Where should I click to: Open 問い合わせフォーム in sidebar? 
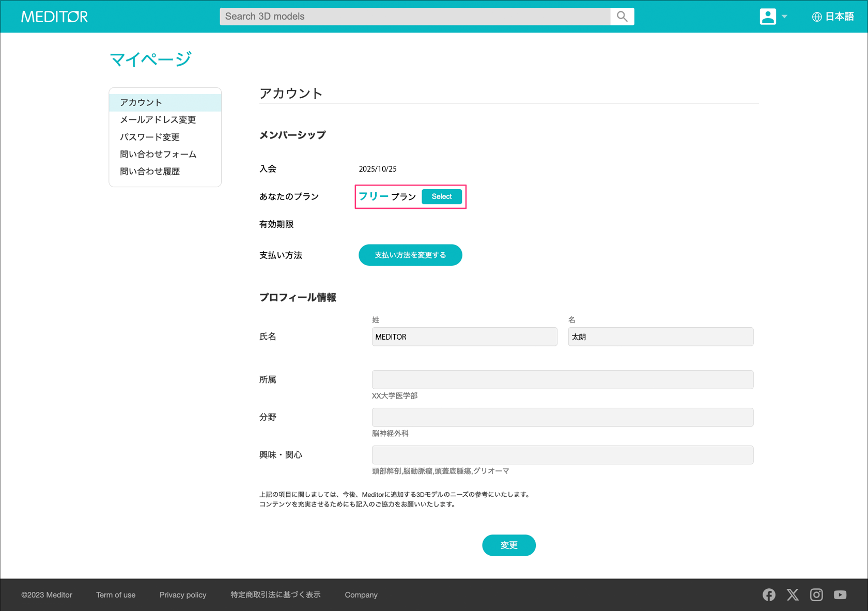tap(158, 154)
